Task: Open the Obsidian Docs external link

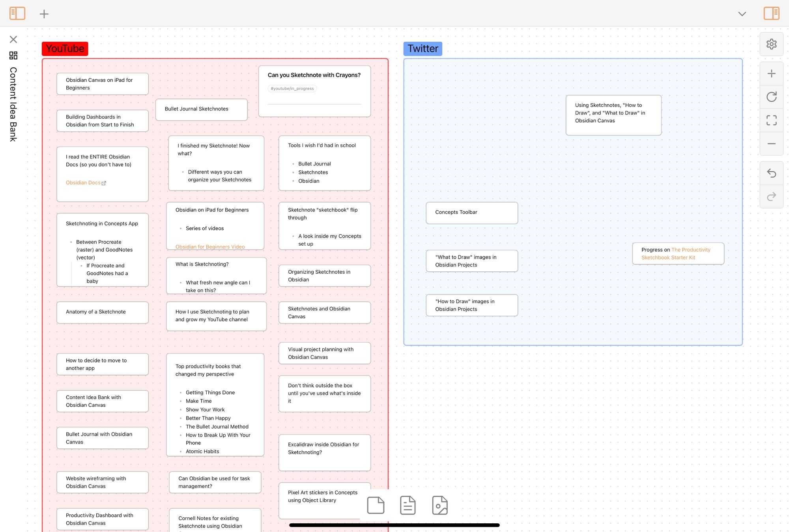Action: tap(86, 183)
